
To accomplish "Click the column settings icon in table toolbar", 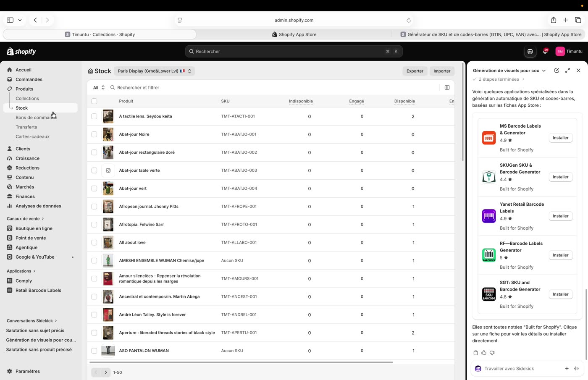I will click(447, 87).
